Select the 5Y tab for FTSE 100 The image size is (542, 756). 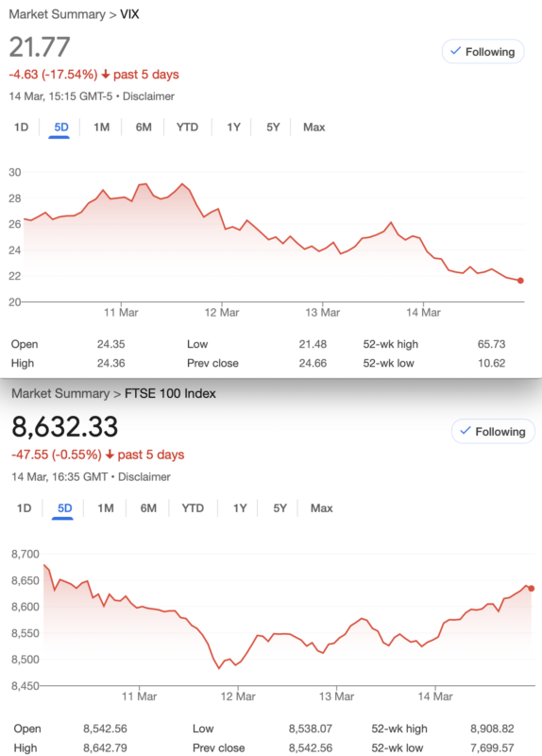tap(279, 508)
